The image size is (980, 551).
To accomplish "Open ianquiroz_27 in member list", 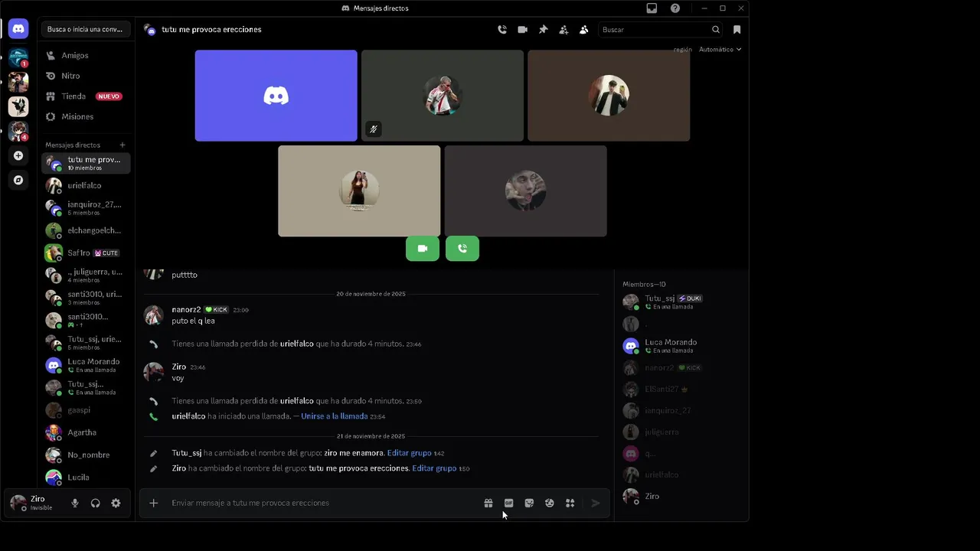I will pyautogui.click(x=680, y=411).
